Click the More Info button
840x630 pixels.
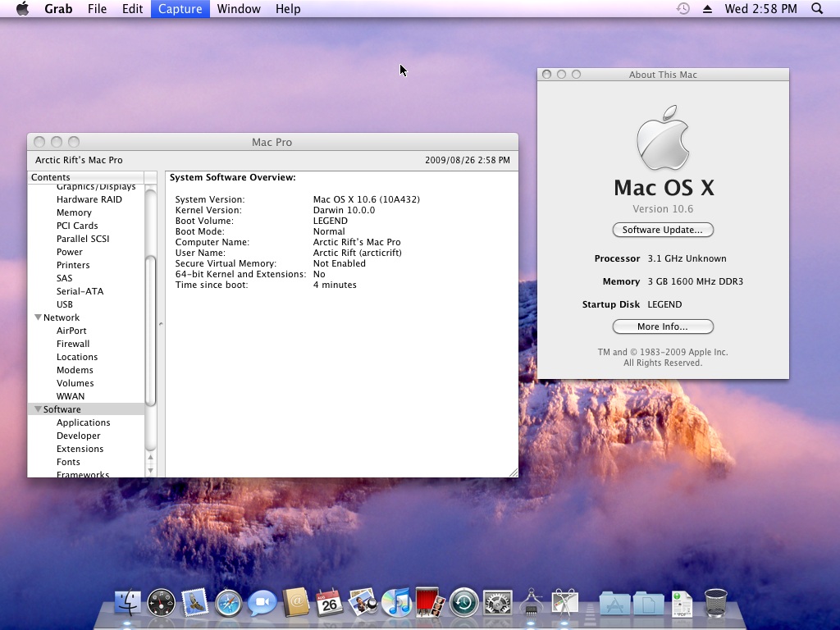click(x=662, y=326)
